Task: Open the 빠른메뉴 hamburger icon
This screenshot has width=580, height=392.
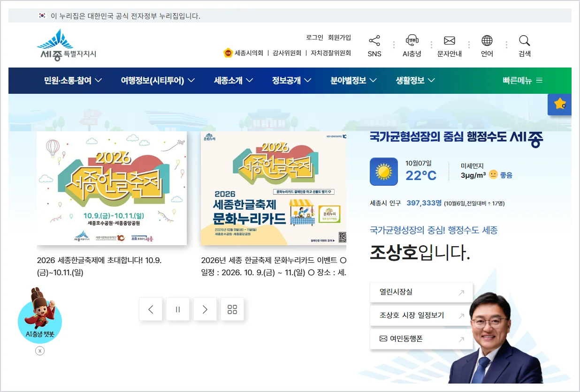Action: click(539, 81)
